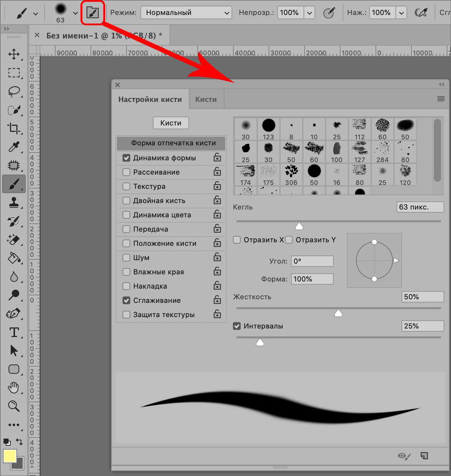Select the Crop tool

click(x=14, y=128)
